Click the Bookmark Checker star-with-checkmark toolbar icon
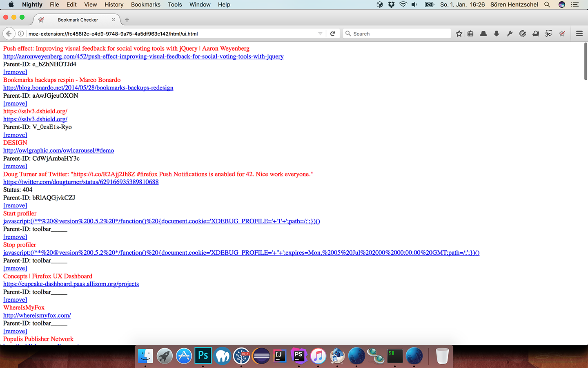 point(562,34)
